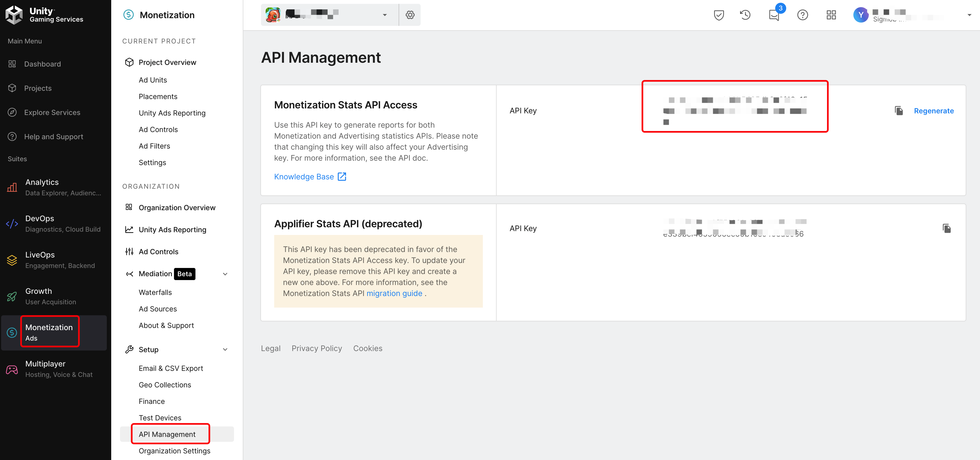Viewport: 980px width, 460px height.
Task: Click the Growth rocket icon
Action: pyautogui.click(x=12, y=297)
